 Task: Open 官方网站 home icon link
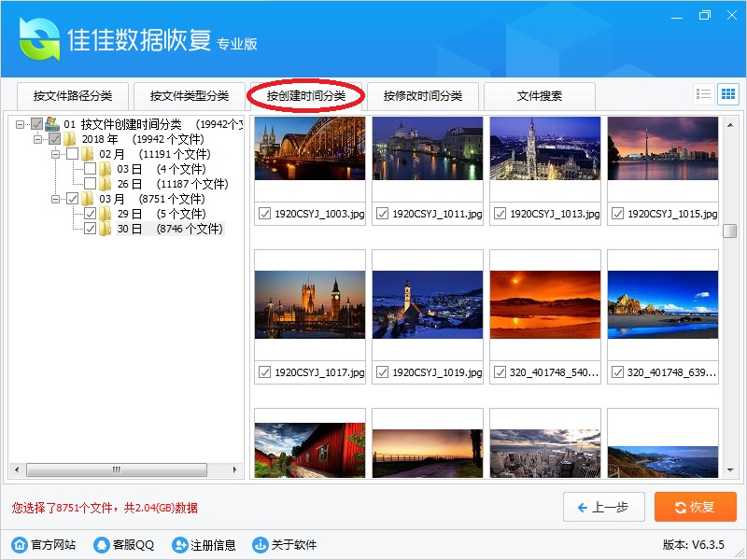tap(20, 545)
